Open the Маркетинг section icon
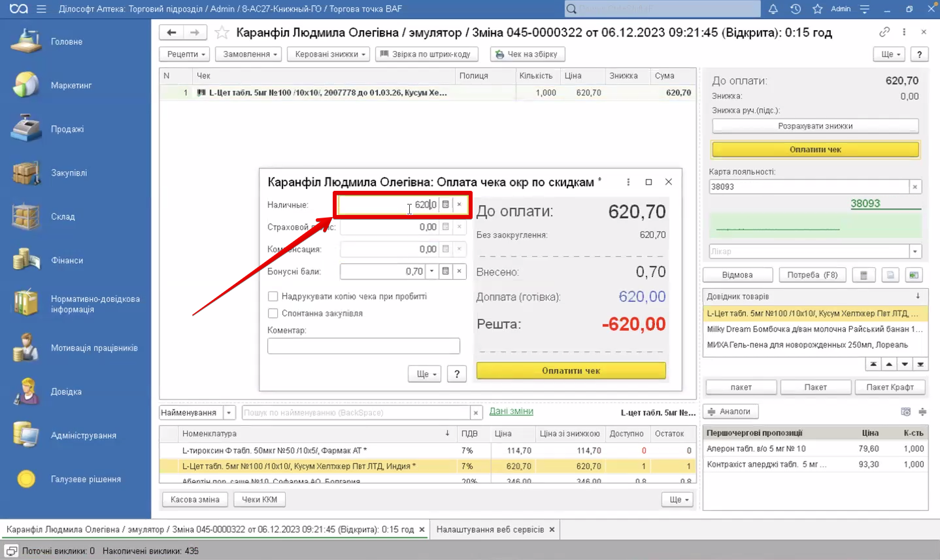Screen dimensions: 940x560 pos(26,85)
